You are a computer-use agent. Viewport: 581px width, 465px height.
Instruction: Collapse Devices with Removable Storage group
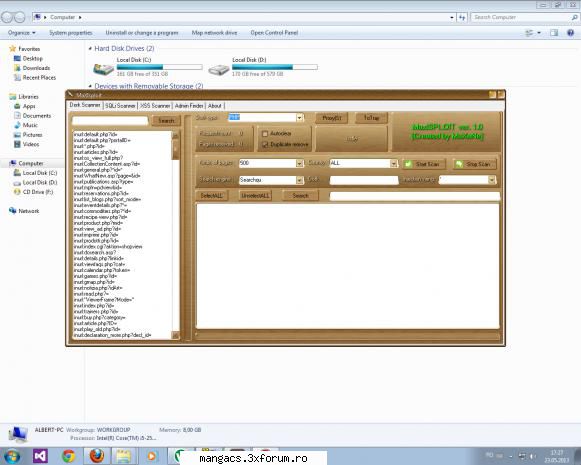[90, 86]
